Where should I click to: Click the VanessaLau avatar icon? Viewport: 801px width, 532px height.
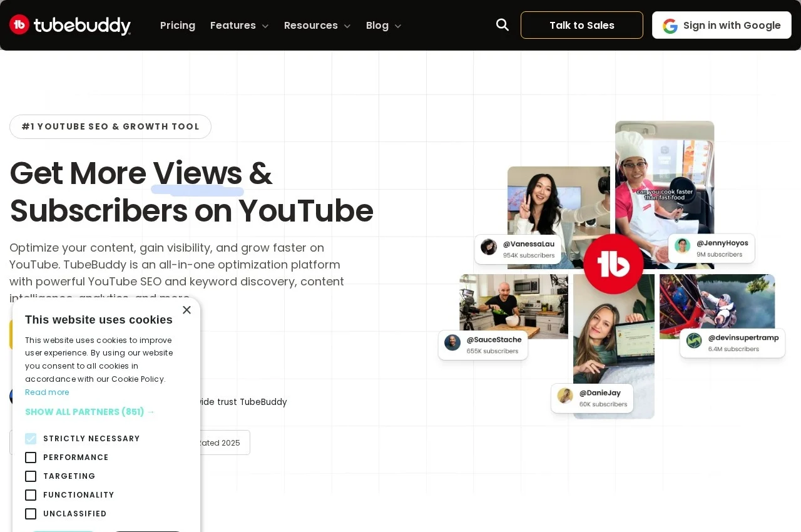(489, 247)
